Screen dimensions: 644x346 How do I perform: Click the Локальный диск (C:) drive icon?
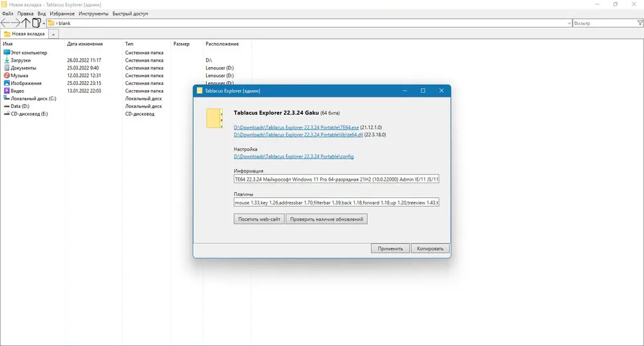pyautogui.click(x=6, y=98)
